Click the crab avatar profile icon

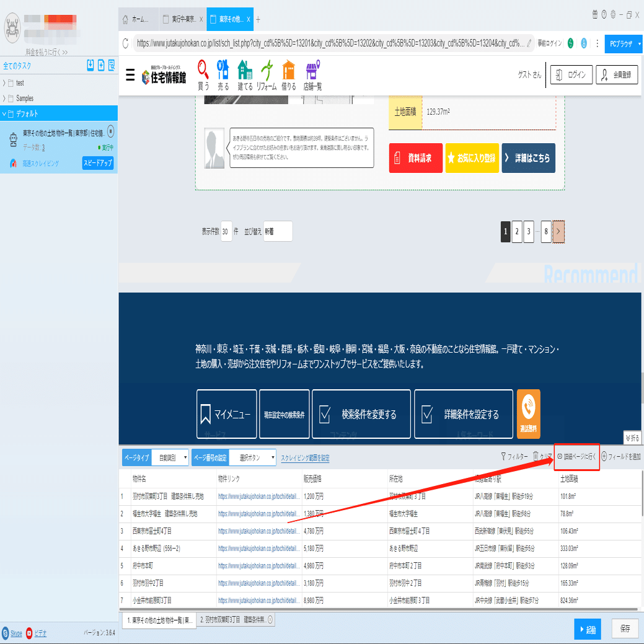point(12,27)
